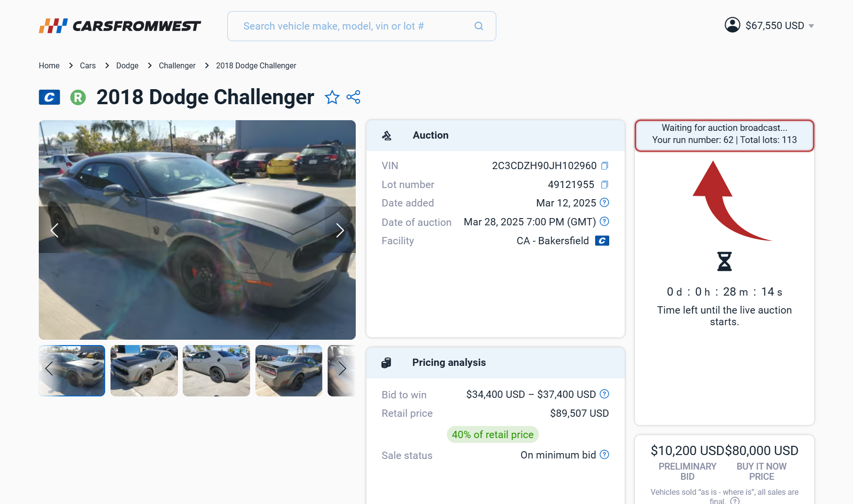853x504 pixels.
Task: Click the vehicle search input field
Action: tap(354, 26)
